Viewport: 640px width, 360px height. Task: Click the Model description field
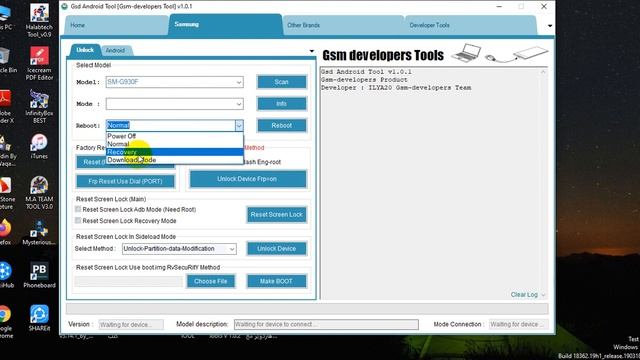326,324
